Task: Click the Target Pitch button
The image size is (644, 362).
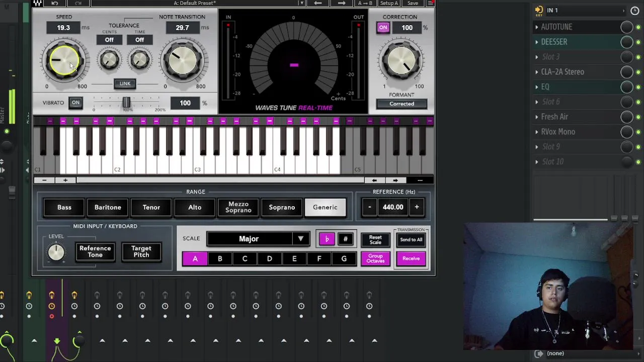Action: (x=141, y=251)
